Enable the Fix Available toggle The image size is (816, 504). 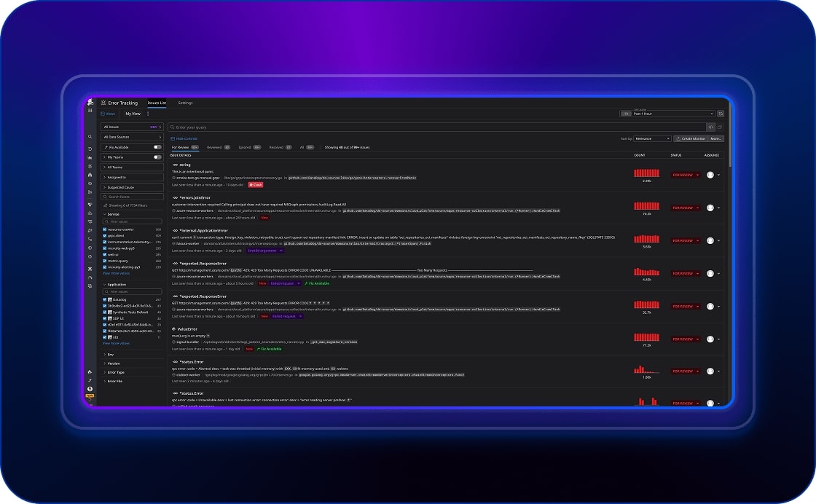point(157,147)
